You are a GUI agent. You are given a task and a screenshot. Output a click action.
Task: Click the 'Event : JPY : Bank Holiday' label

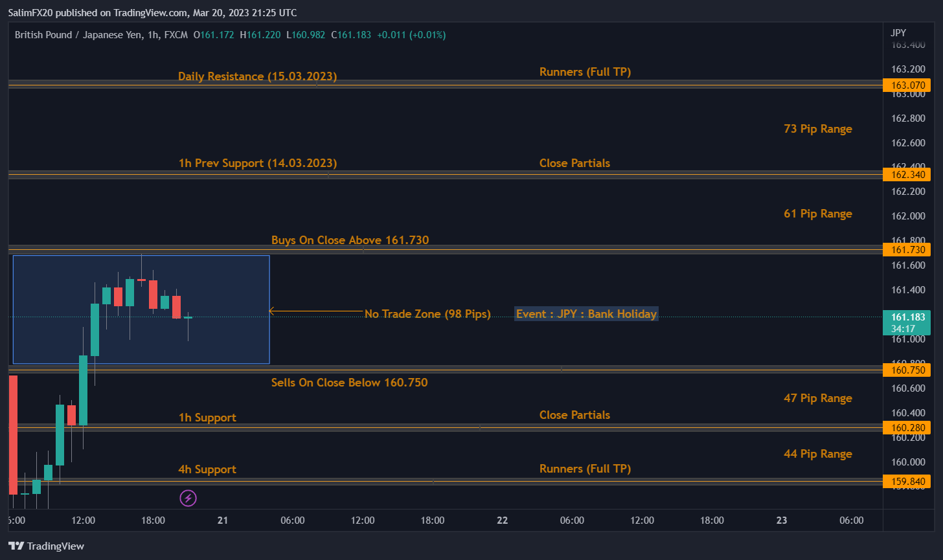(586, 314)
